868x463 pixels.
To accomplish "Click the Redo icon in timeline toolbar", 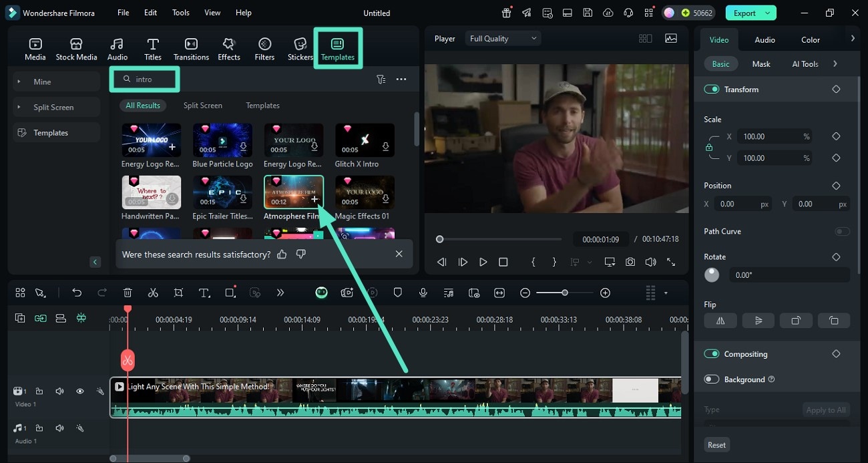I will click(x=102, y=293).
